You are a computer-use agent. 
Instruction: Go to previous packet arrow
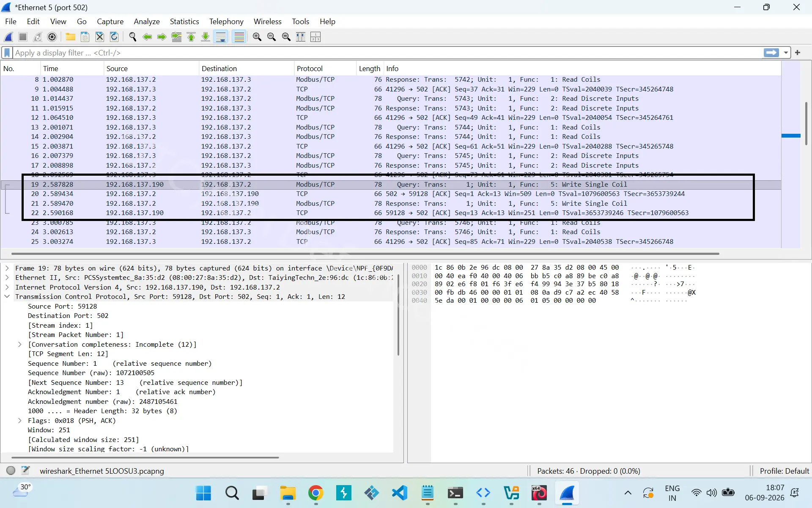point(147,37)
